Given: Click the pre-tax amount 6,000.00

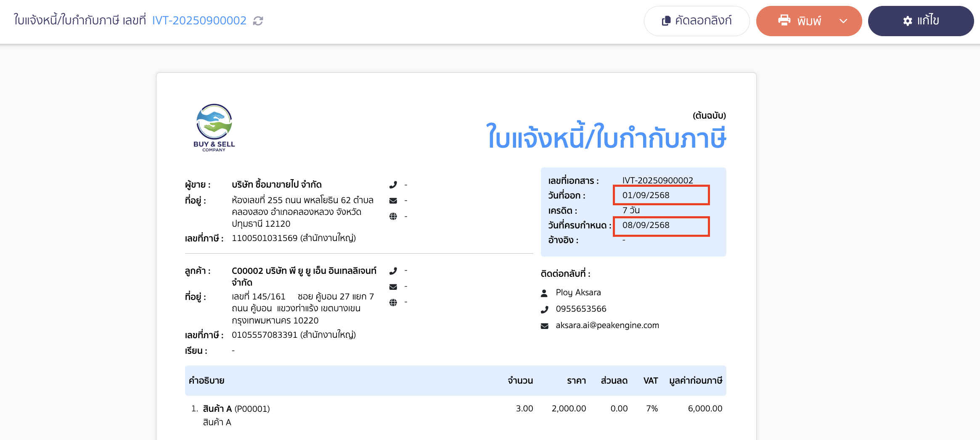Looking at the screenshot, I should click(x=705, y=408).
